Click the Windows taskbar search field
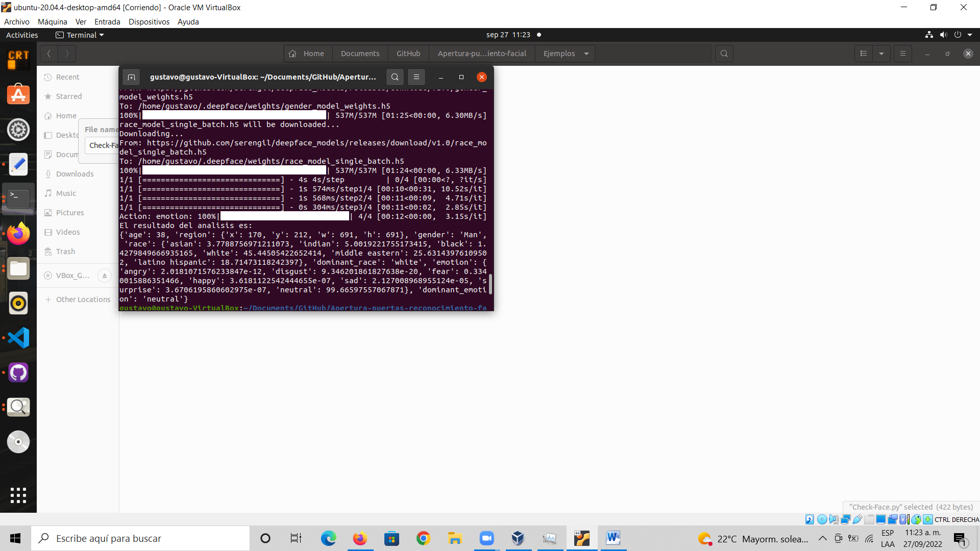980x551 pixels. pos(140,538)
